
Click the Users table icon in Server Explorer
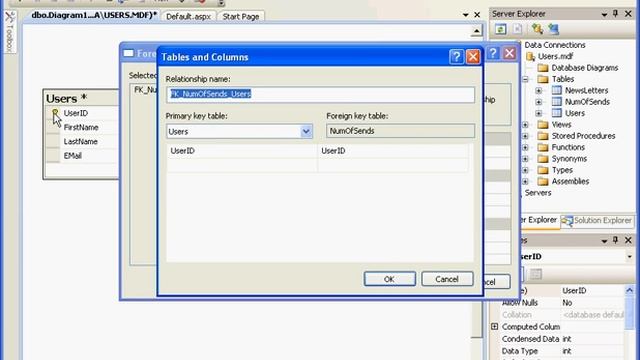point(557,113)
